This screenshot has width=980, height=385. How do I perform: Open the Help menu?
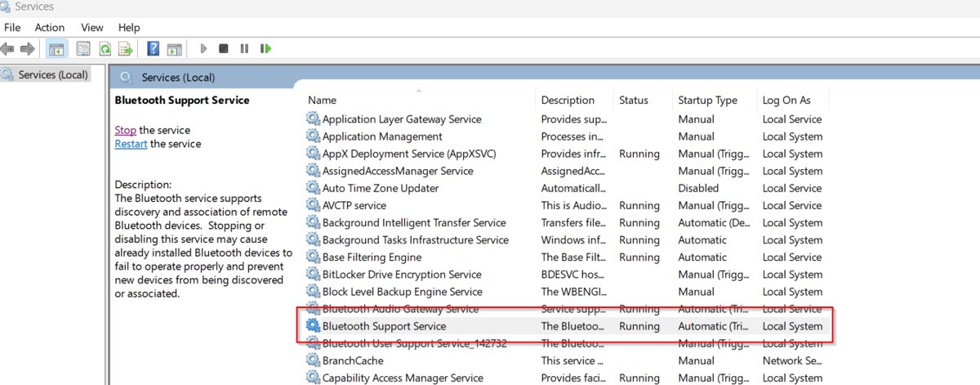(129, 28)
